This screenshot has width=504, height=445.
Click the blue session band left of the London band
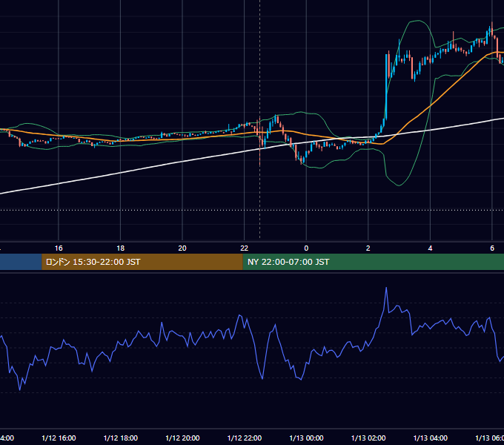[21, 262]
